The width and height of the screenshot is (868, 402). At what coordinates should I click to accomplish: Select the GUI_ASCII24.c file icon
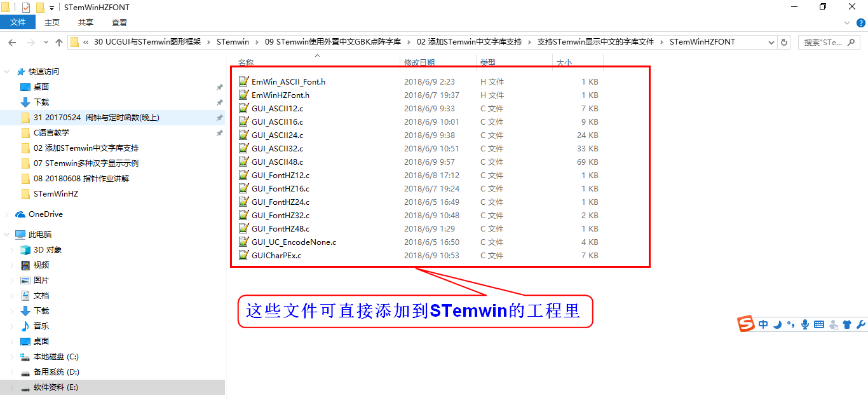coord(243,135)
